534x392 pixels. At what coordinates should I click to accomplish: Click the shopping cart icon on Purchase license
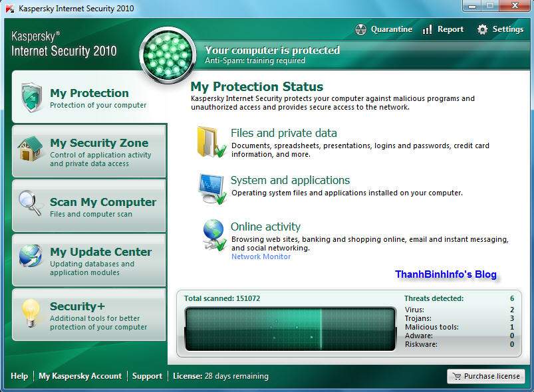pos(456,376)
